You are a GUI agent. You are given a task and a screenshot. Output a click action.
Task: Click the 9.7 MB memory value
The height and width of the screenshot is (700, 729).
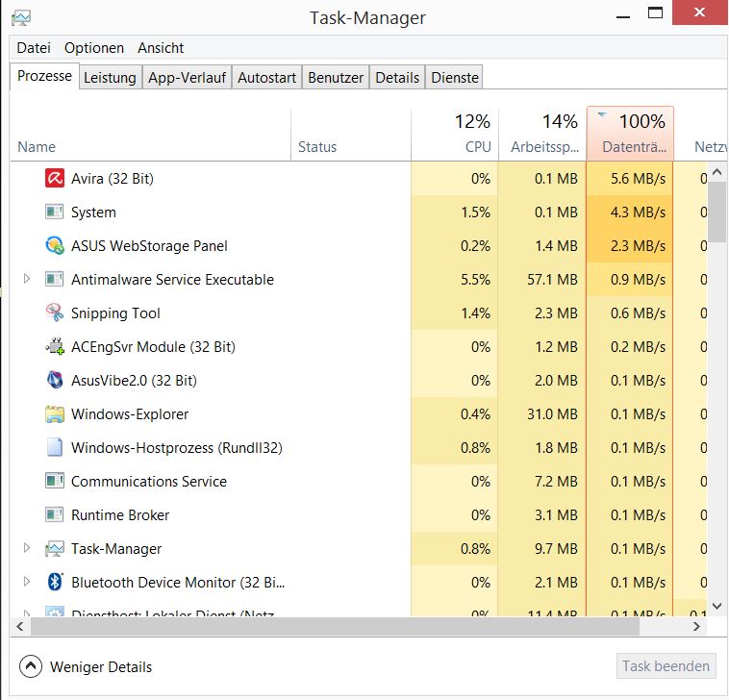[556, 548]
